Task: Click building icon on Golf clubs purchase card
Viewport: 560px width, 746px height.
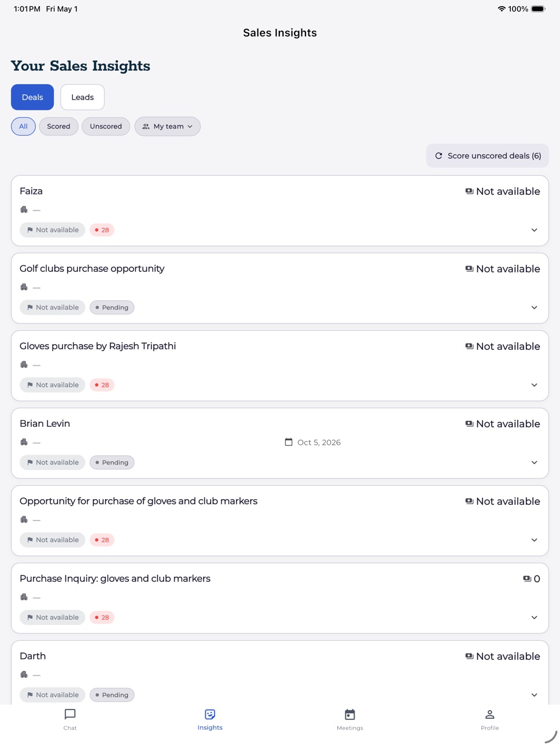Action: tap(24, 287)
